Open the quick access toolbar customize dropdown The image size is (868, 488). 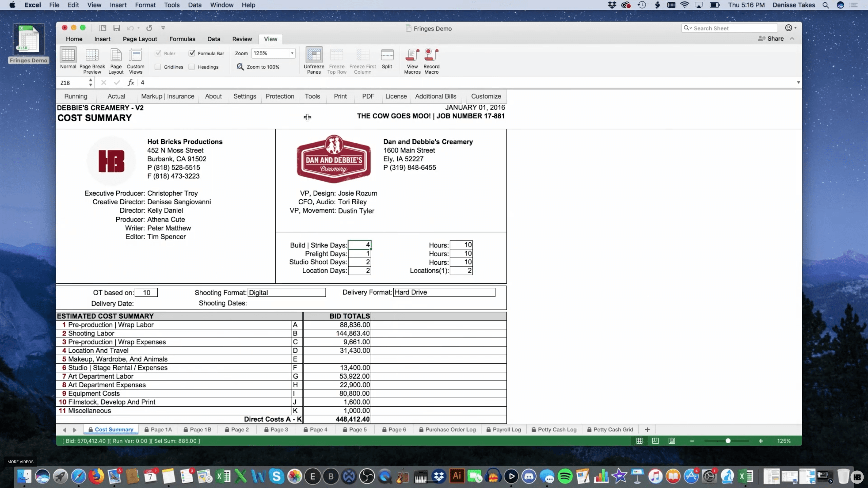tap(163, 28)
